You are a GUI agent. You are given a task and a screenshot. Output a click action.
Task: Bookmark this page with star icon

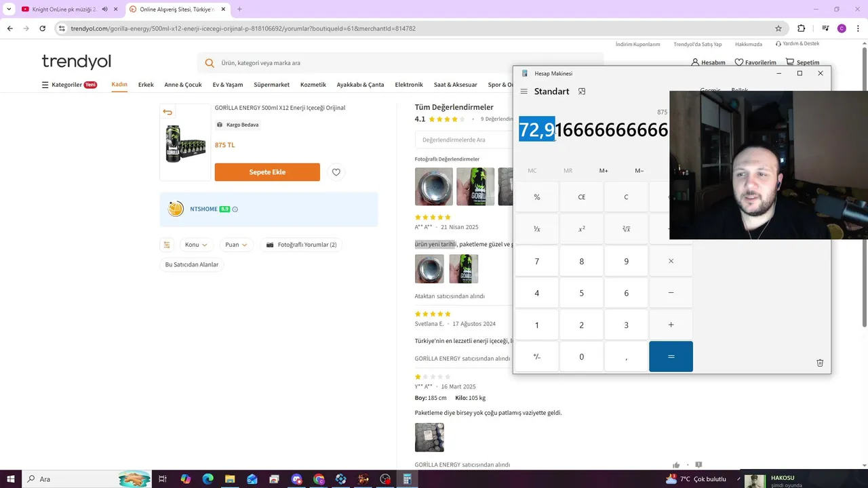(778, 28)
